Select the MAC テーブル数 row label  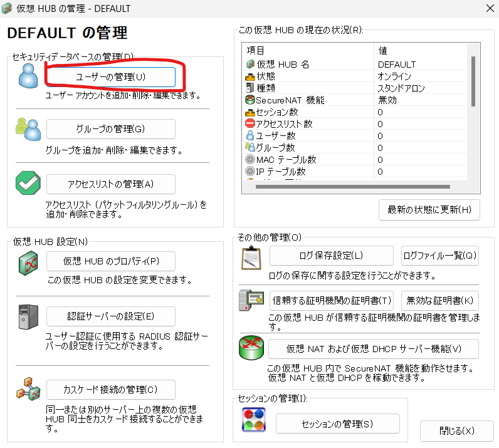tap(286, 159)
